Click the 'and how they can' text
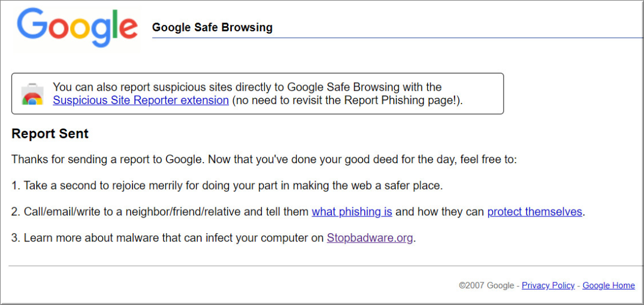644x305 pixels. 440,212
